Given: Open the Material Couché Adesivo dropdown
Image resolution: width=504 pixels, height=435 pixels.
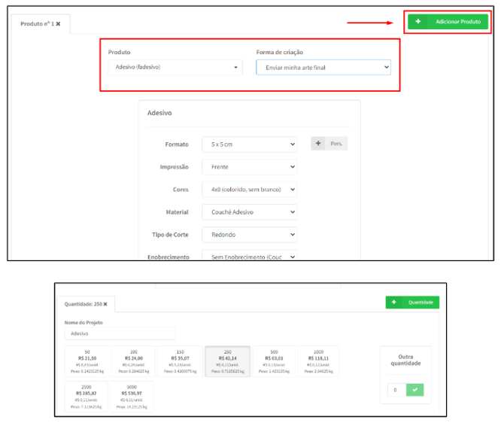Looking at the screenshot, I should click(249, 212).
